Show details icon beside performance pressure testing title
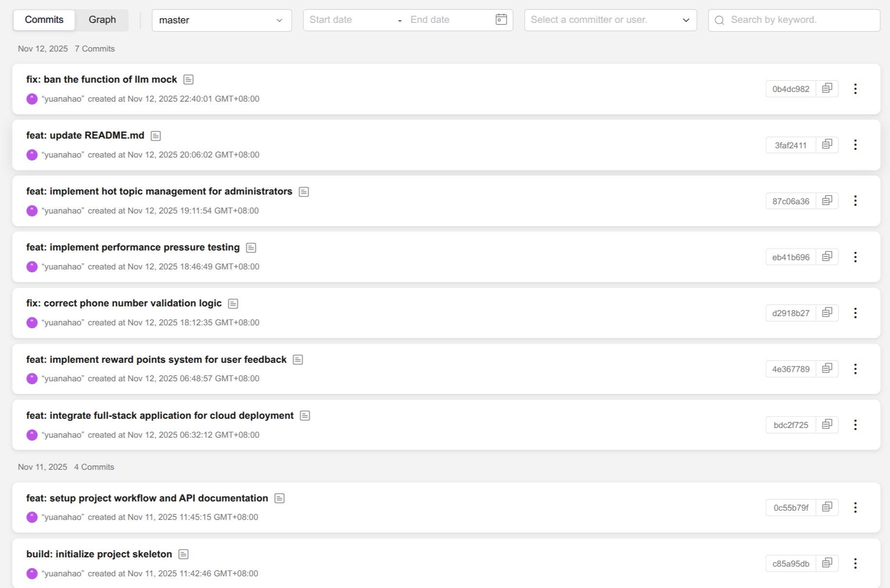Viewport: 890px width, 588px height. [251, 248]
